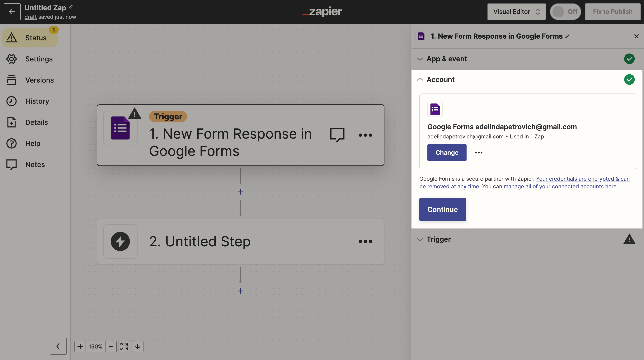Click the account email heading text
This screenshot has width=644, height=360.
click(x=502, y=127)
